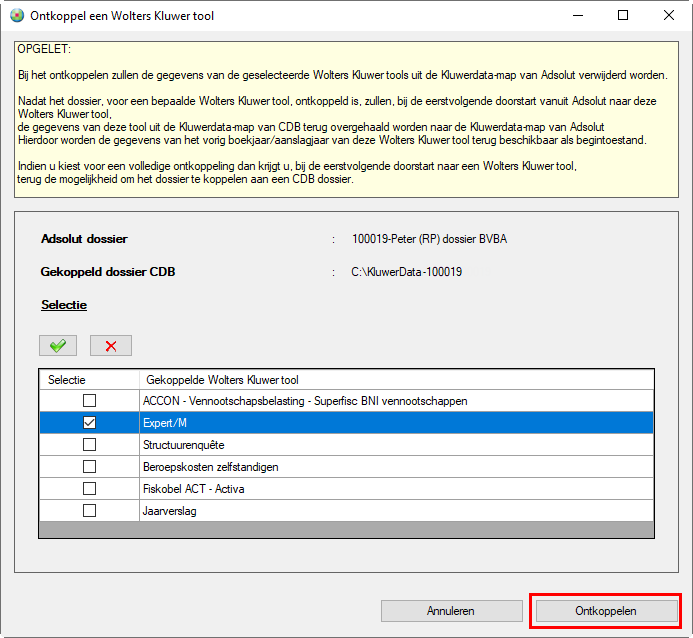Toggle the Jaarverslag checkbox
This screenshot has height=638, width=693.
pyautogui.click(x=89, y=511)
